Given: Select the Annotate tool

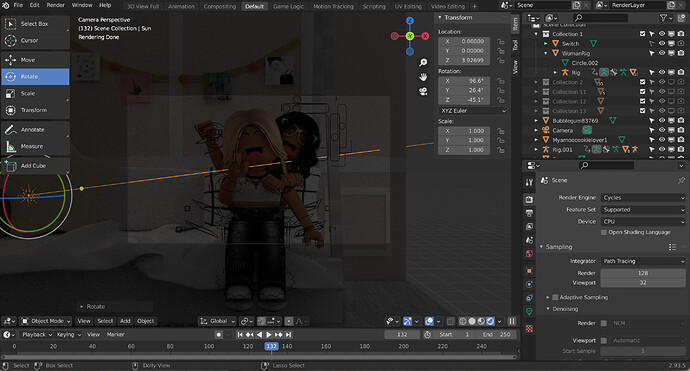Looking at the screenshot, I should click(35, 130).
